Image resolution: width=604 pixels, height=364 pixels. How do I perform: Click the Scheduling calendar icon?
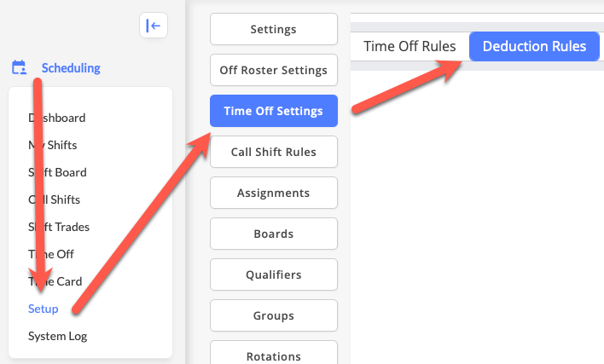coord(19,67)
